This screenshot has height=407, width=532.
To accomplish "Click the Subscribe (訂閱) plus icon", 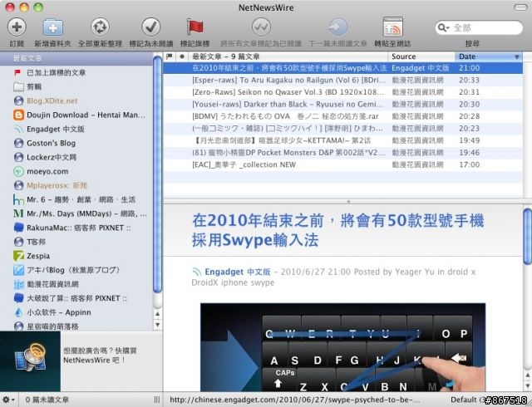I will point(17,27).
